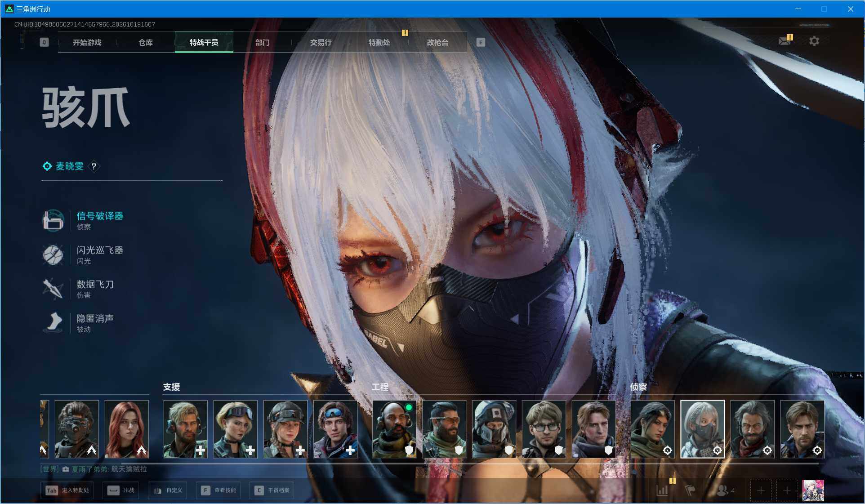Viewport: 865px width, 504px height.
Task: Click the 进入特勤处 Tab button
Action: click(67, 490)
